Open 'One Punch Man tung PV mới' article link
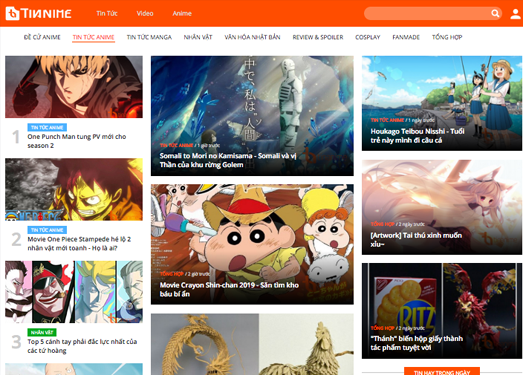 point(77,141)
